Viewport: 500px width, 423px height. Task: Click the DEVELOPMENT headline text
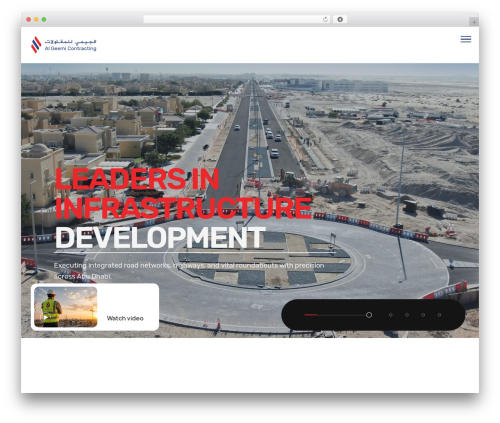(160, 237)
